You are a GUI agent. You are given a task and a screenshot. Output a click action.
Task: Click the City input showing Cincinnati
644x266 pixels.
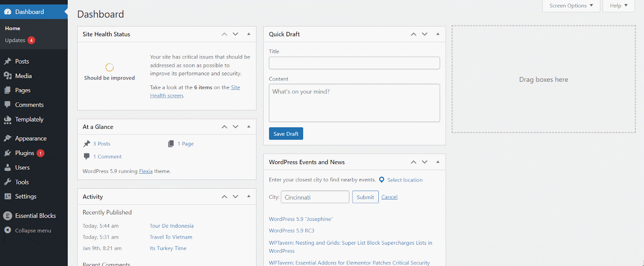coord(315,197)
